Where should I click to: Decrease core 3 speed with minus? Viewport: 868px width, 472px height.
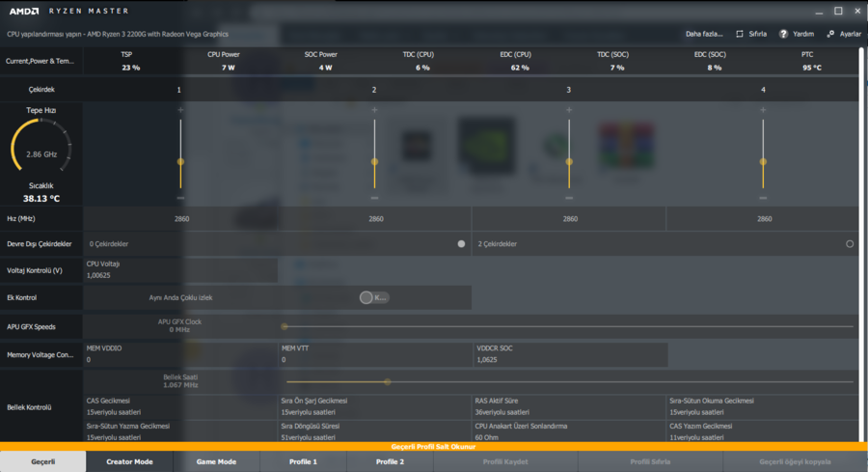pyautogui.click(x=569, y=198)
